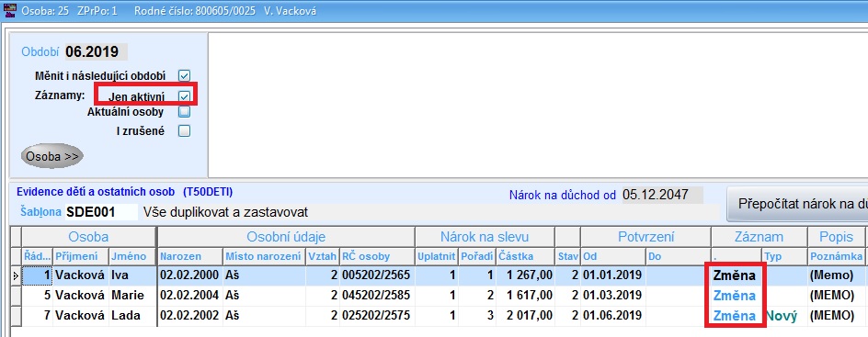Click RČ osoby 005202/2565
Image resolution: width=868 pixels, height=337 pixels.
click(x=377, y=275)
